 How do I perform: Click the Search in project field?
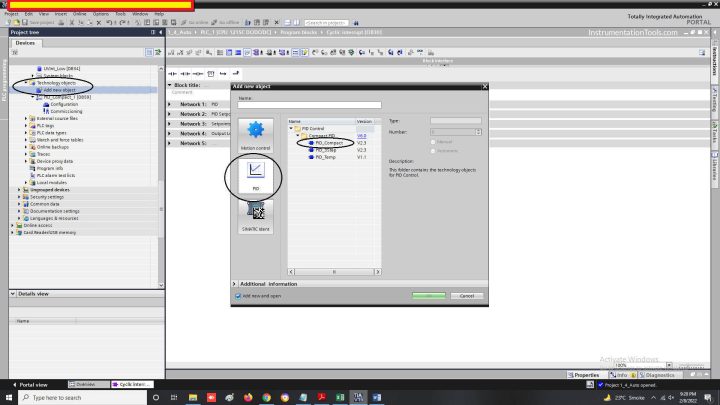point(326,22)
